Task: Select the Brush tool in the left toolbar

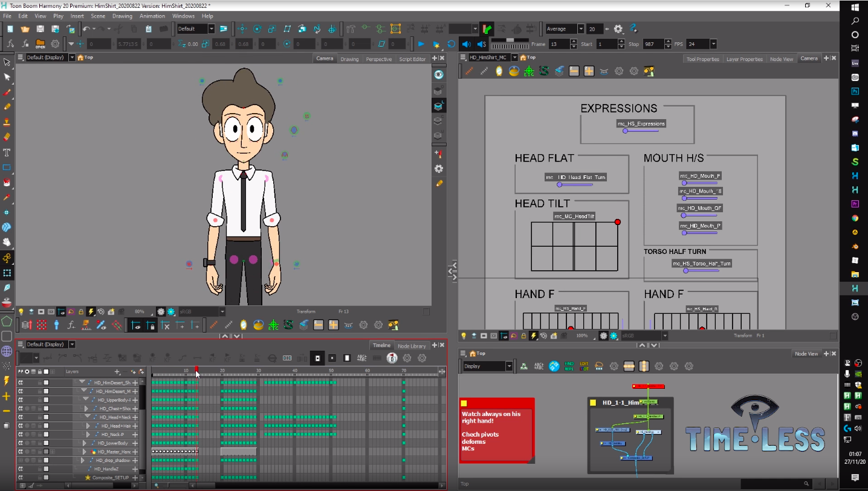Action: click(x=7, y=92)
